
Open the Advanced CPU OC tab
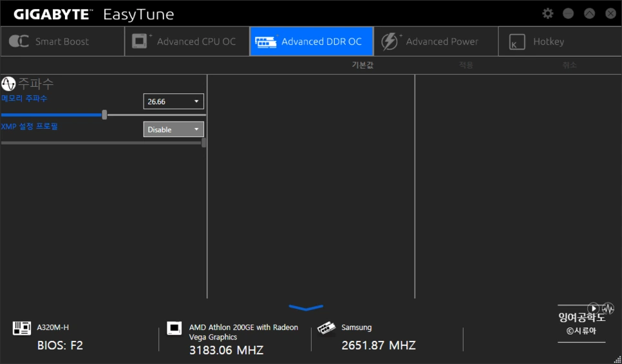click(187, 41)
